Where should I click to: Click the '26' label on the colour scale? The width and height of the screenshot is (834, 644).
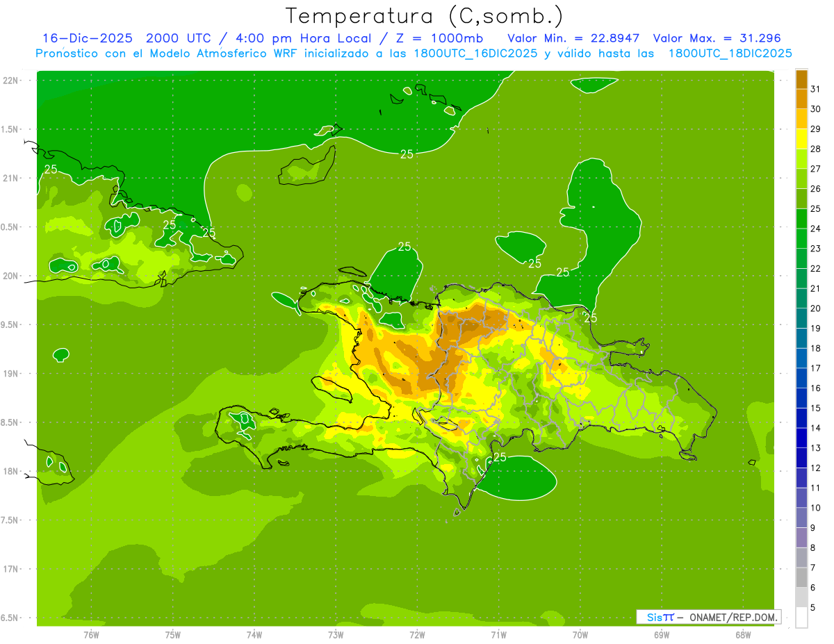click(x=815, y=188)
